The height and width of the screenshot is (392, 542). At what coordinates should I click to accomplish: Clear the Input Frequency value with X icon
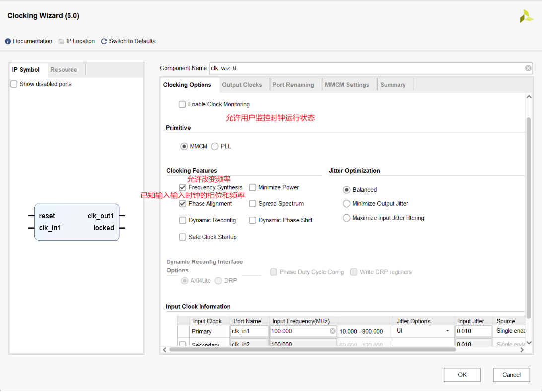click(x=333, y=331)
